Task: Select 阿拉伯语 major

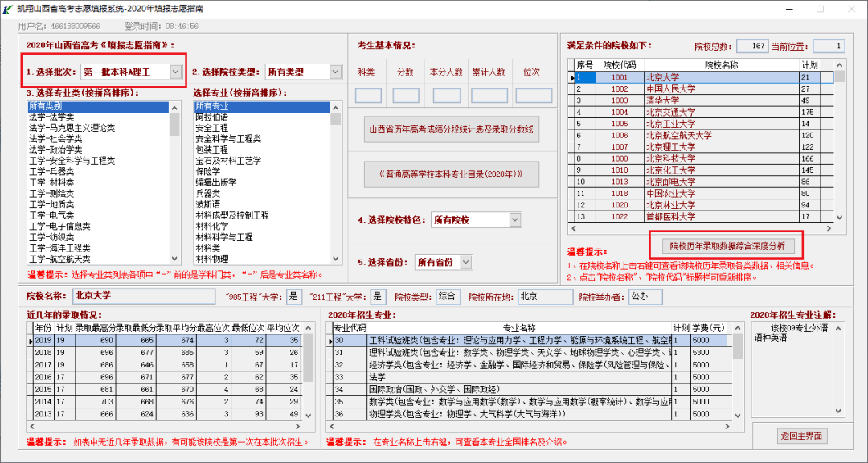Action: pyautogui.click(x=262, y=117)
